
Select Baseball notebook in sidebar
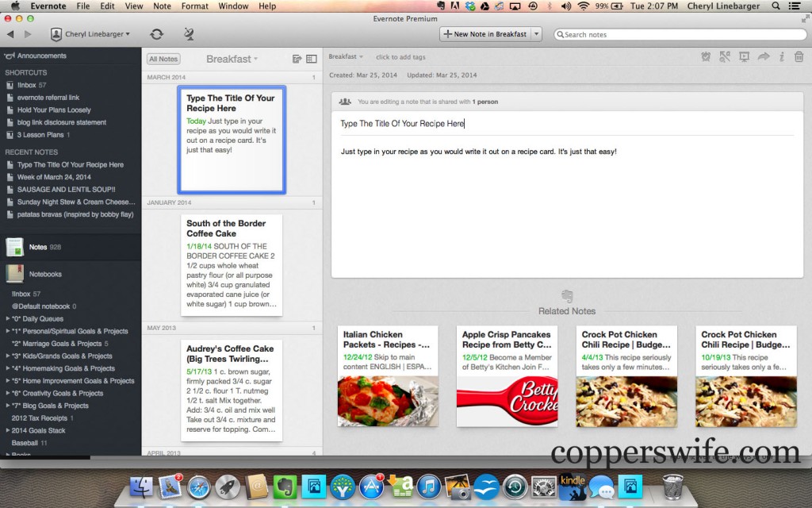click(x=29, y=443)
